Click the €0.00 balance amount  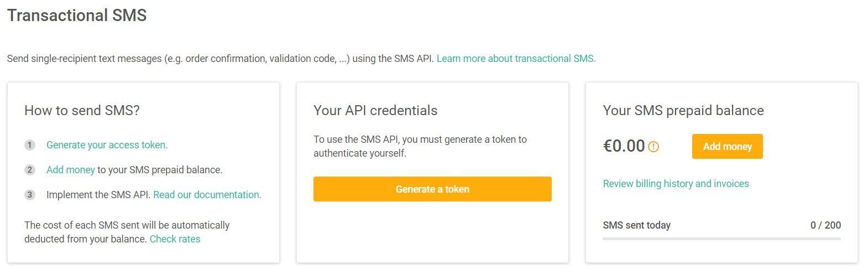pyautogui.click(x=624, y=146)
